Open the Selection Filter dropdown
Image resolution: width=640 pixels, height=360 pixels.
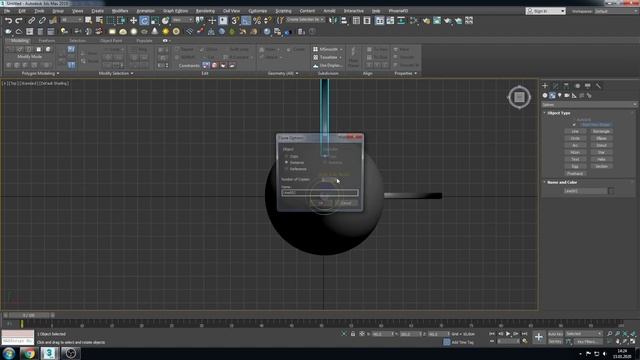pyautogui.click(x=72, y=20)
